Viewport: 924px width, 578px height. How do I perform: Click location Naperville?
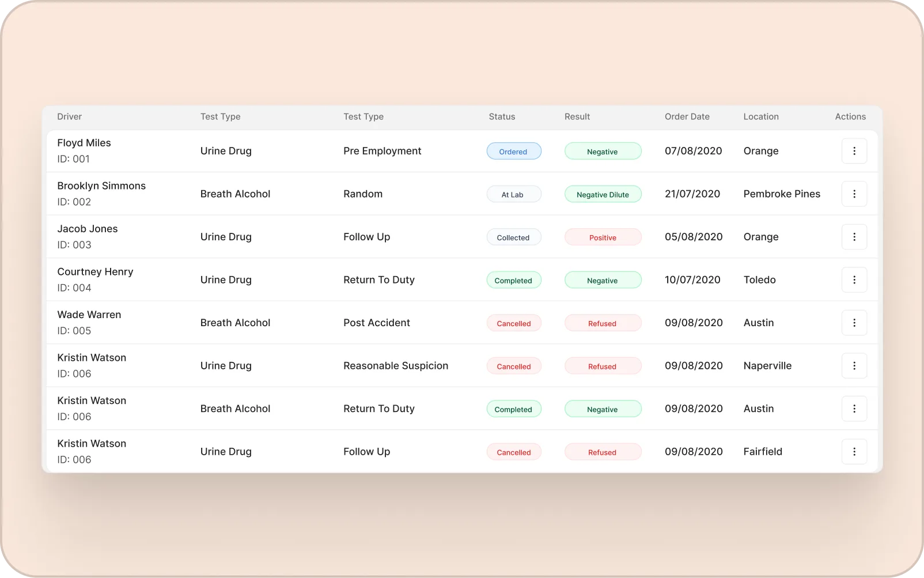click(x=767, y=366)
